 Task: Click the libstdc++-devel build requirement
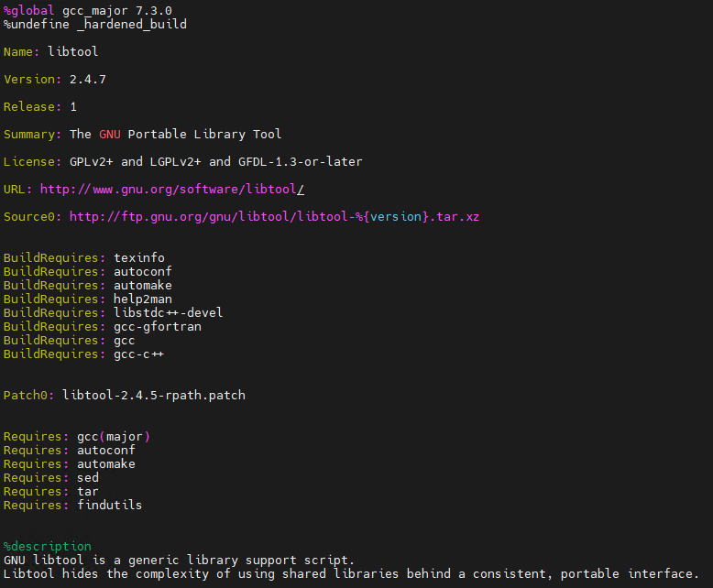pos(168,312)
